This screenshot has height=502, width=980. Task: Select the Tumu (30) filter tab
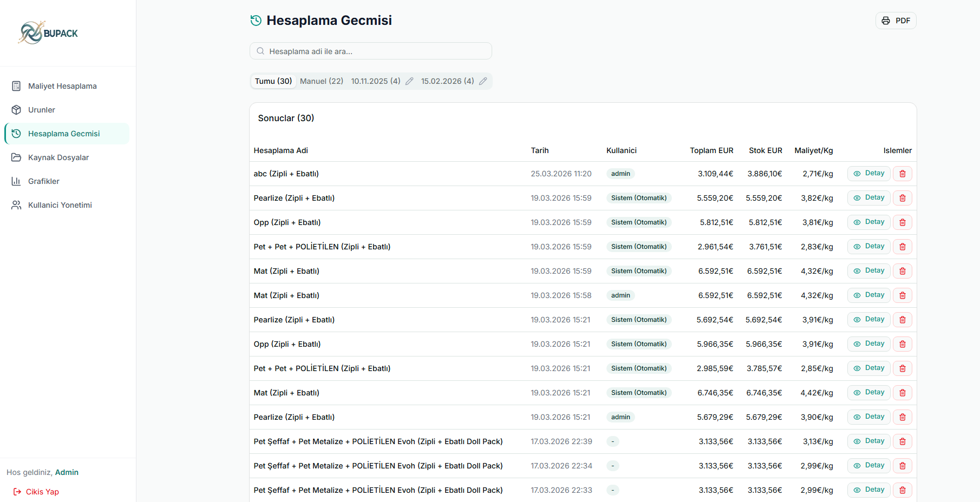[x=273, y=81]
